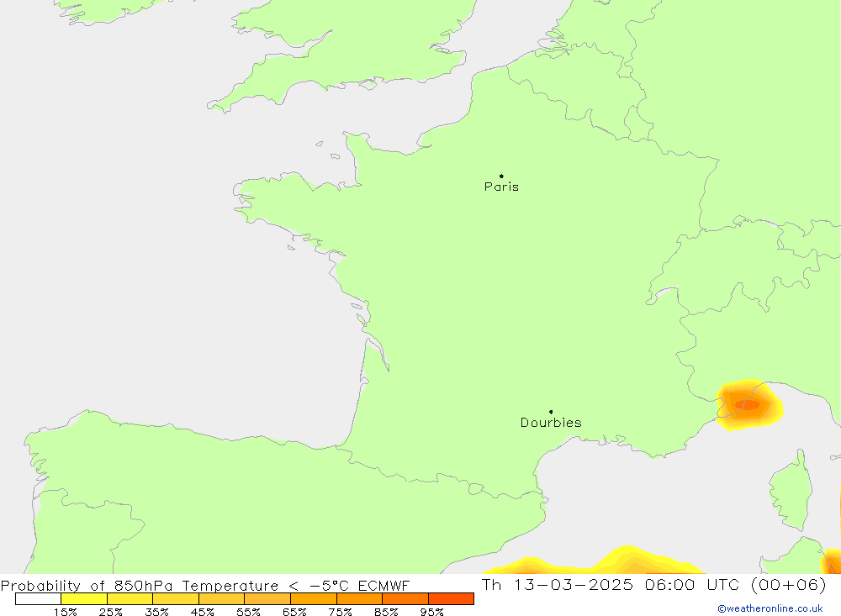Screen dimensions: 841x616
Task: Click the 55% legend label
Action: 248,612
